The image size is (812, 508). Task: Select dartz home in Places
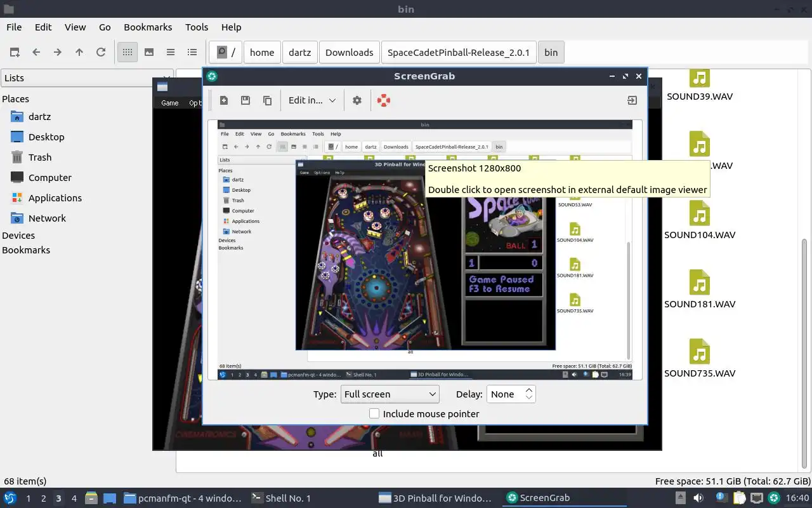pyautogui.click(x=39, y=117)
